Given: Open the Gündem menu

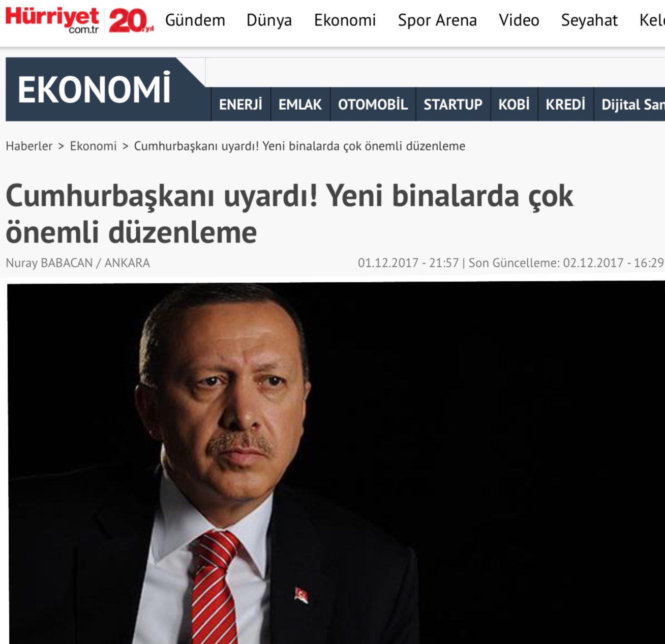Looking at the screenshot, I should 195,20.
